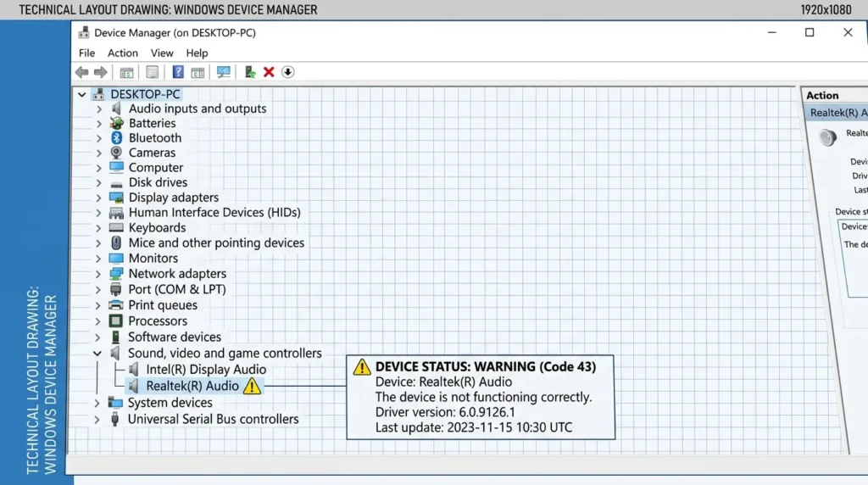
Task: Click the Print queues printer icon
Action: [115, 305]
